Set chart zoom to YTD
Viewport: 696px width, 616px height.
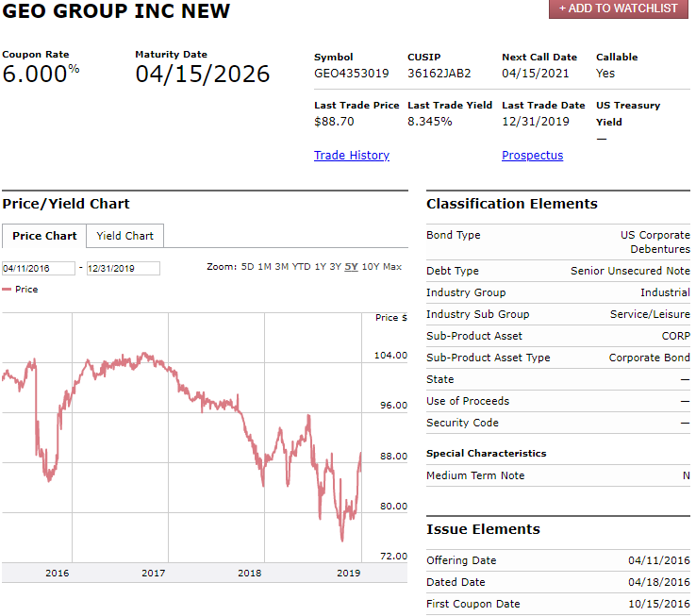[302, 267]
